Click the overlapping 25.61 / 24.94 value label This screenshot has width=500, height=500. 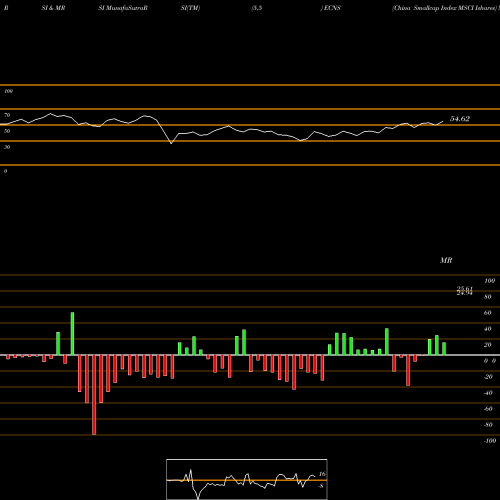coord(465,291)
